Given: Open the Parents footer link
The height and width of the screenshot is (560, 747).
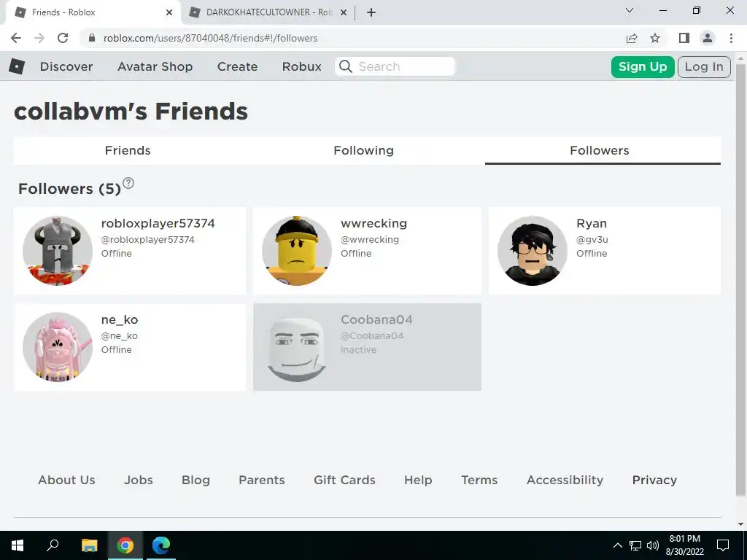Looking at the screenshot, I should click(262, 480).
